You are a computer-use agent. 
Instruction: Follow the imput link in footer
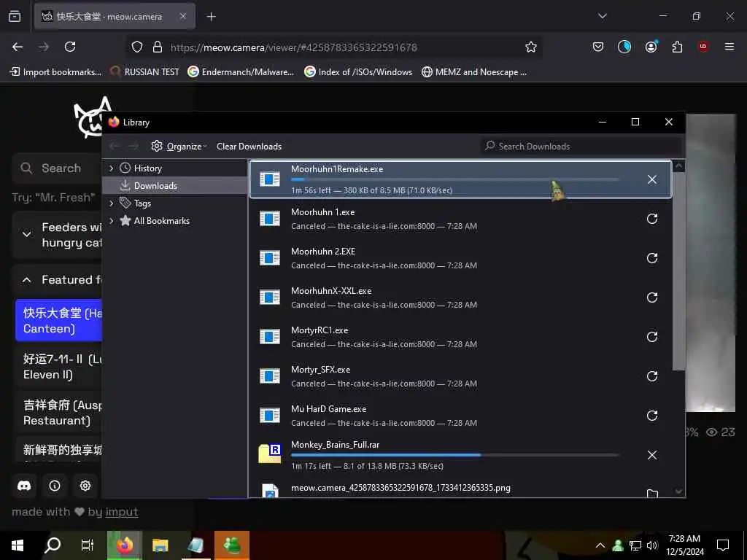[x=122, y=512]
